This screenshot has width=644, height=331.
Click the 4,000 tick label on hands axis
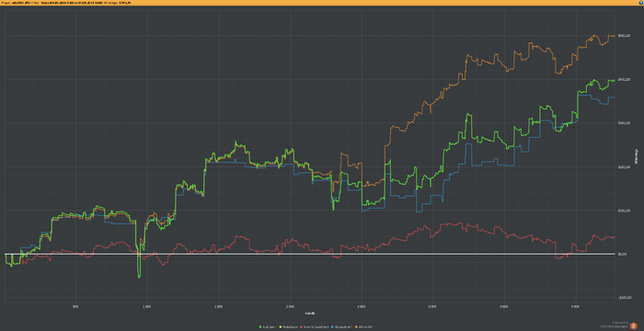[575, 306]
